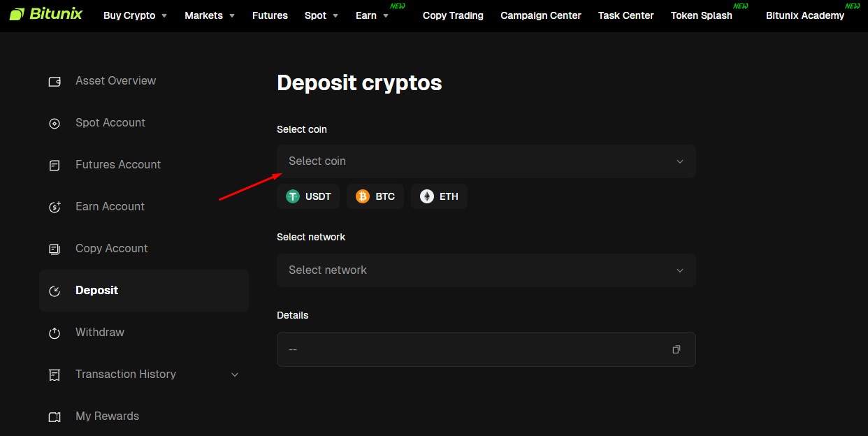Click the Futures Account sidebar icon
868x436 pixels.
55,166
